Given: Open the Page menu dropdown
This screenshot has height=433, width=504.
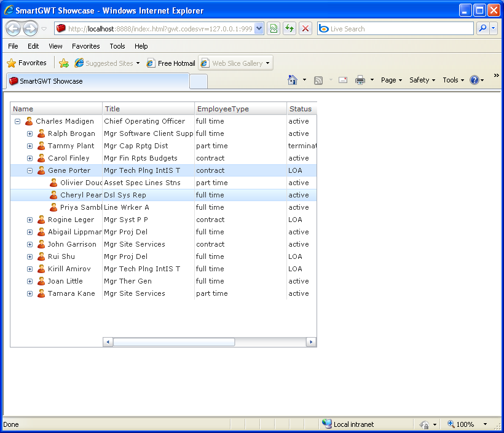Looking at the screenshot, I should tap(392, 80).
